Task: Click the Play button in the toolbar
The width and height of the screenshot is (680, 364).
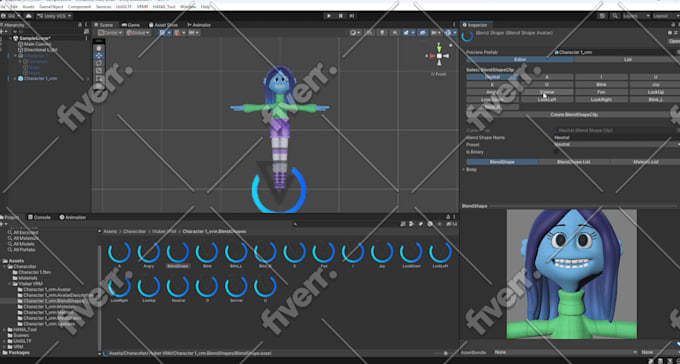Action: point(329,16)
